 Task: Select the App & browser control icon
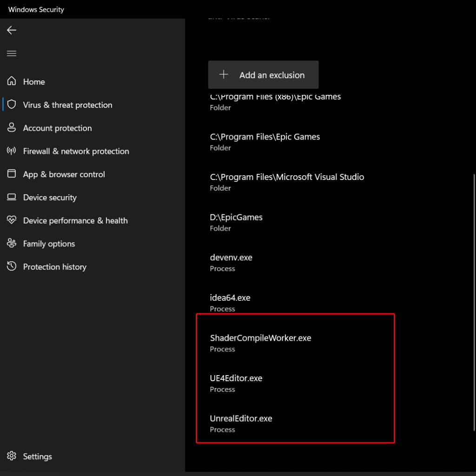11,174
